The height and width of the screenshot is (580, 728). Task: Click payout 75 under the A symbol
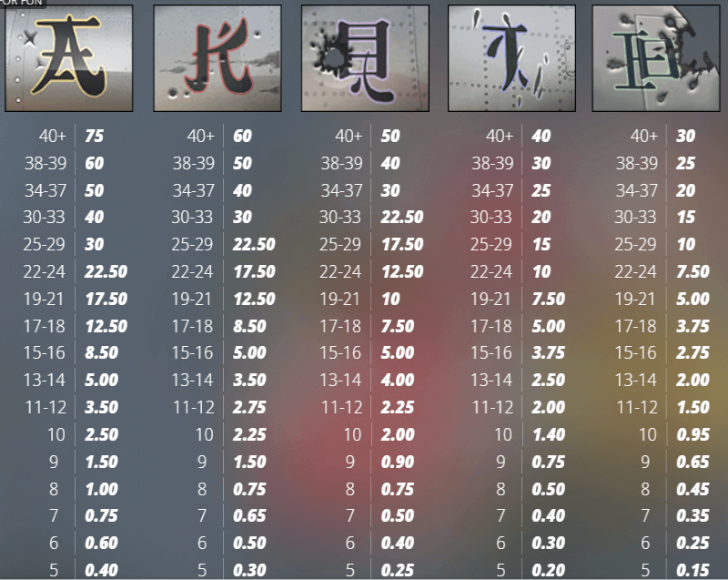[95, 136]
